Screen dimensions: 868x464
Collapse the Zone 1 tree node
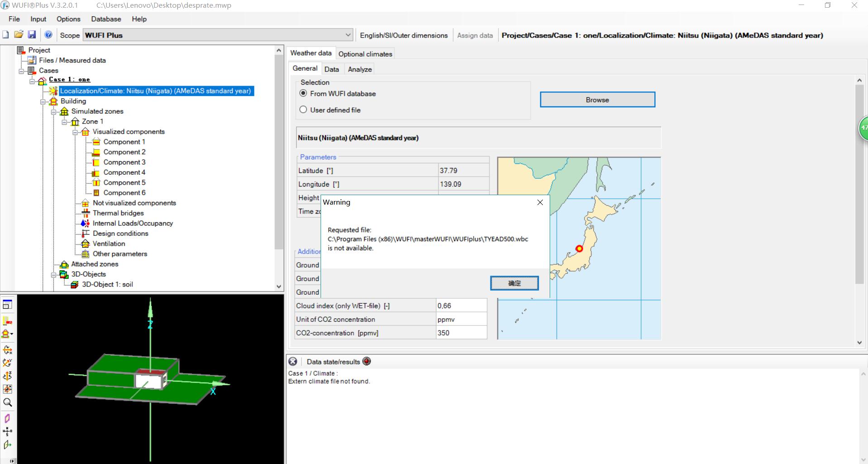pyautogui.click(x=65, y=122)
